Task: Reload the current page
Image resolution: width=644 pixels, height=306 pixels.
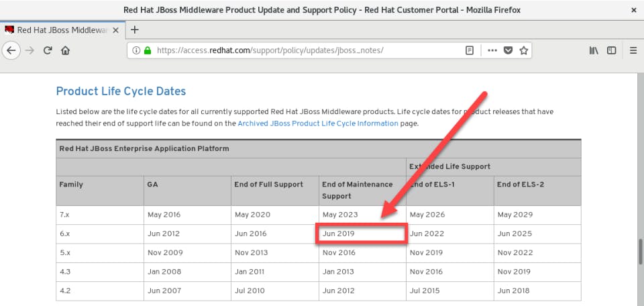Action: pos(48,50)
